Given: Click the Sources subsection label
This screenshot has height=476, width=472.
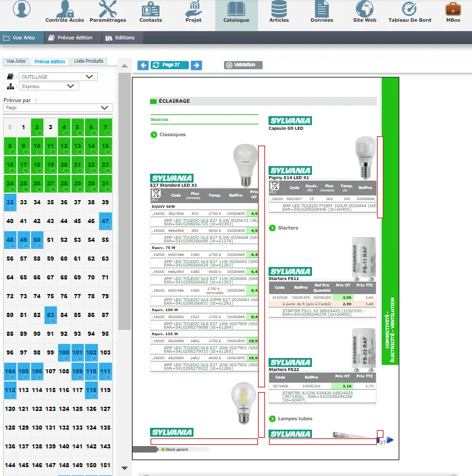Looking at the screenshot, I should (x=159, y=119).
